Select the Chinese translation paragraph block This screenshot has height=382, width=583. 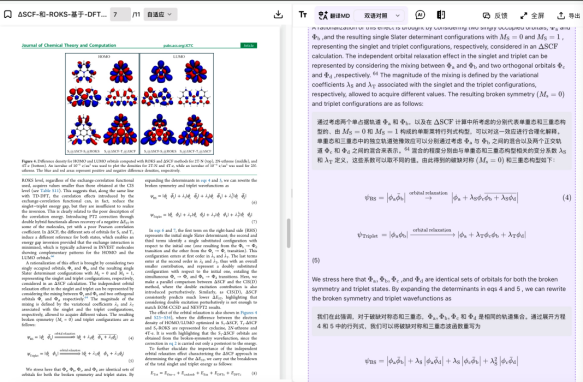[441, 141]
